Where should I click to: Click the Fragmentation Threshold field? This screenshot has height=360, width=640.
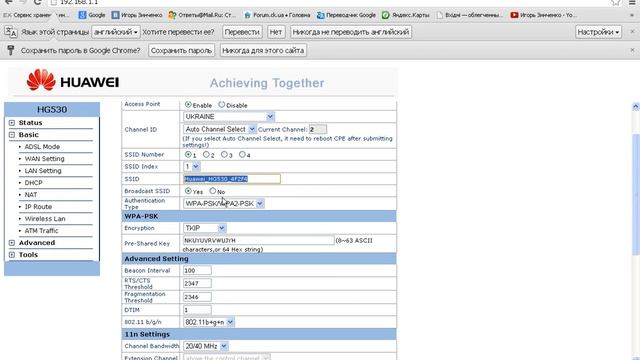click(197, 297)
